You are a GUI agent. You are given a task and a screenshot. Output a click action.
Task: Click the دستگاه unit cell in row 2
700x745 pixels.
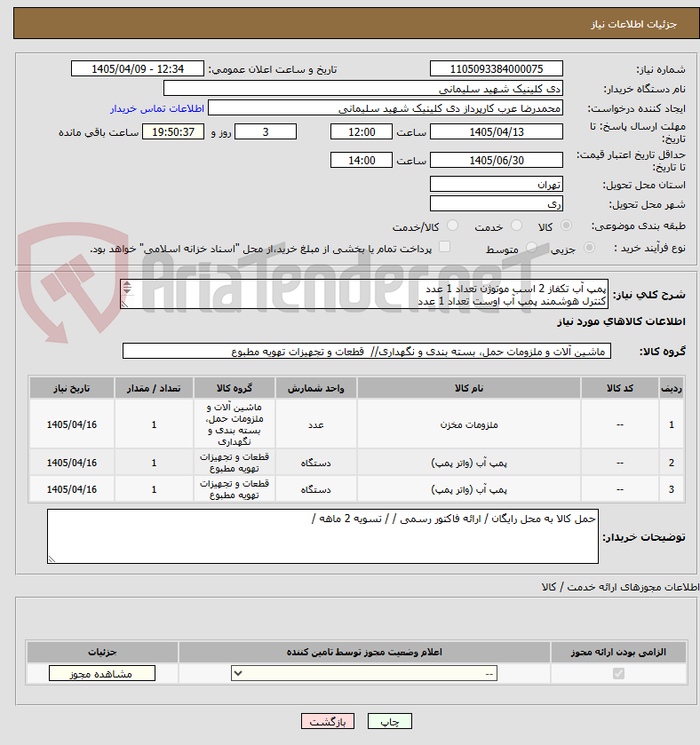tap(315, 463)
